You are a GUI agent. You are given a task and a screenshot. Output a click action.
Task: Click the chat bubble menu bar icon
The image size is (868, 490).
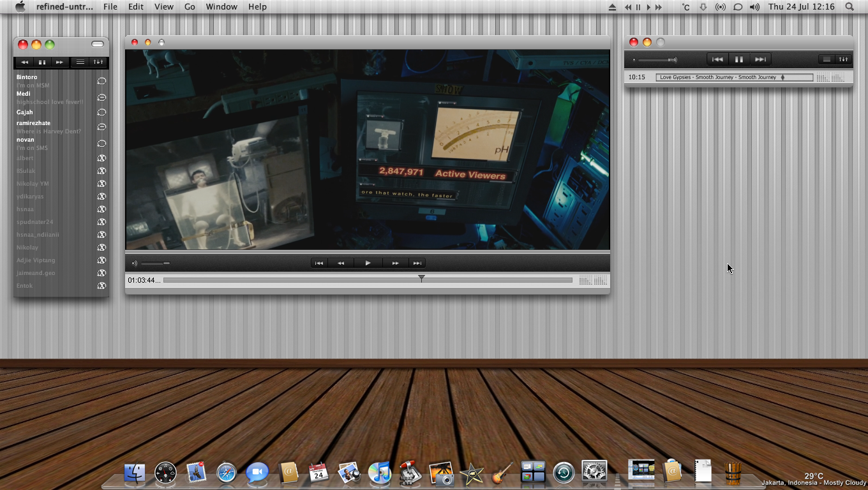pyautogui.click(x=737, y=7)
